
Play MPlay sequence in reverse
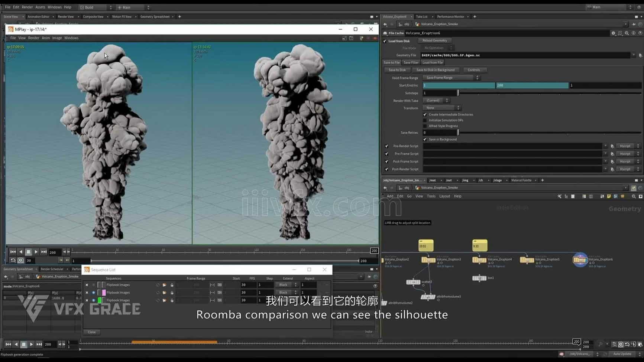21,252
